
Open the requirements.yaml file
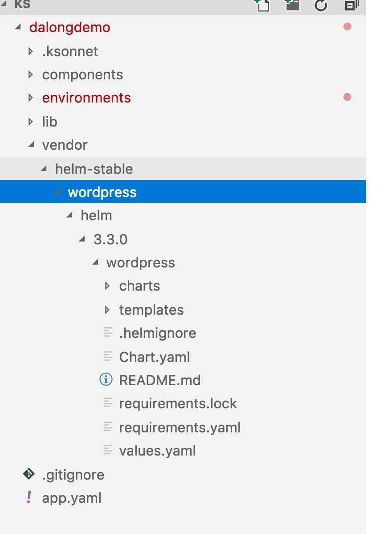(x=180, y=427)
